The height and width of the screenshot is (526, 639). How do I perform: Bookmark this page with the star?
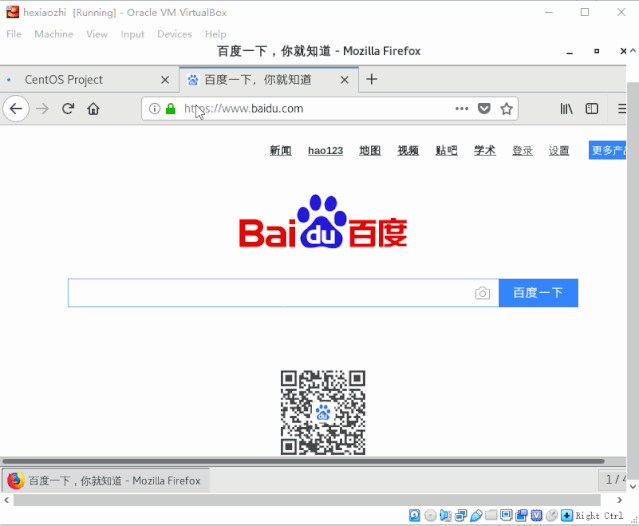(506, 109)
